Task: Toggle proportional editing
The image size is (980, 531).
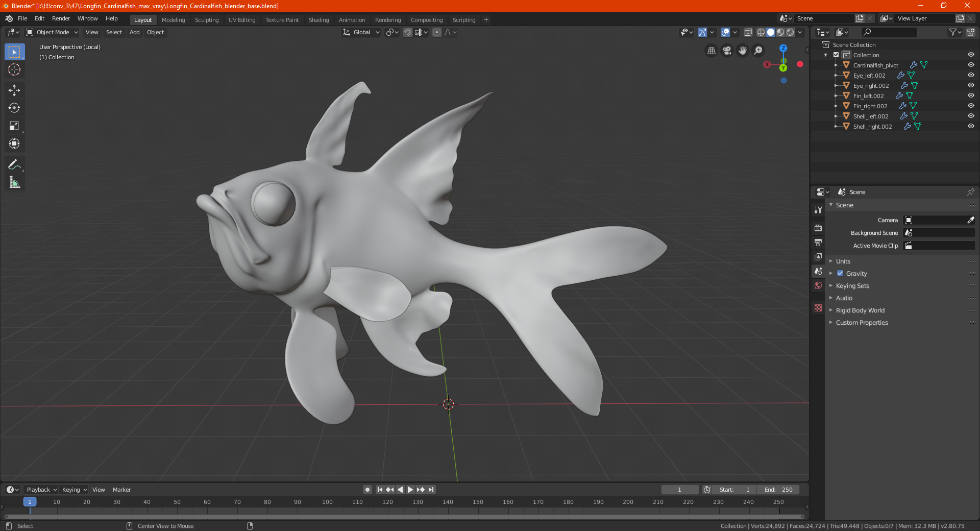Action: pyautogui.click(x=437, y=32)
